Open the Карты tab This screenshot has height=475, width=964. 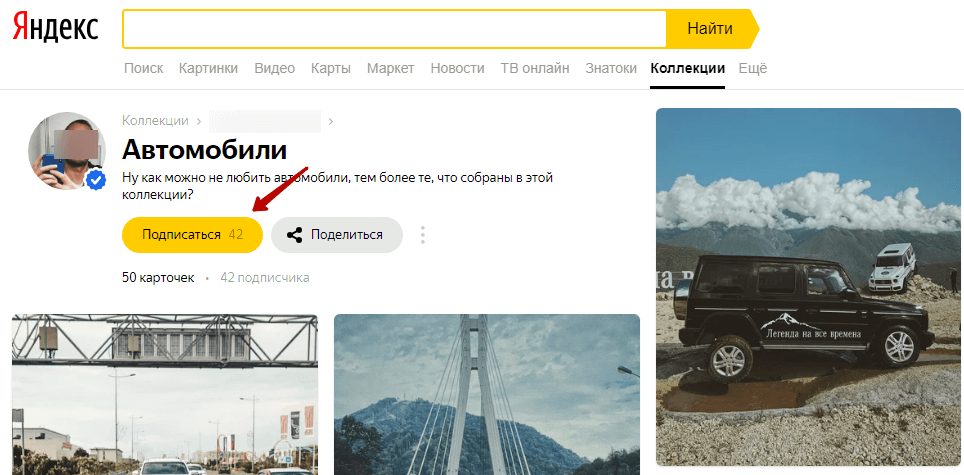point(331,68)
